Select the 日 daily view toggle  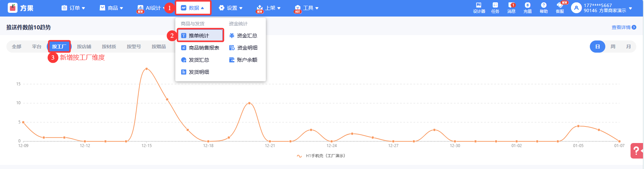tap(598, 47)
